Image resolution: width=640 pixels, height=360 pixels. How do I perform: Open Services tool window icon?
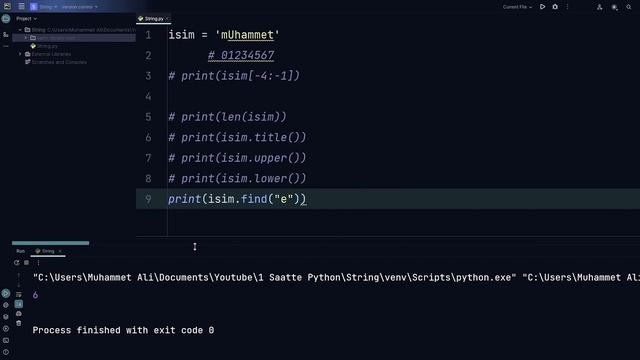pyautogui.click(x=6, y=328)
